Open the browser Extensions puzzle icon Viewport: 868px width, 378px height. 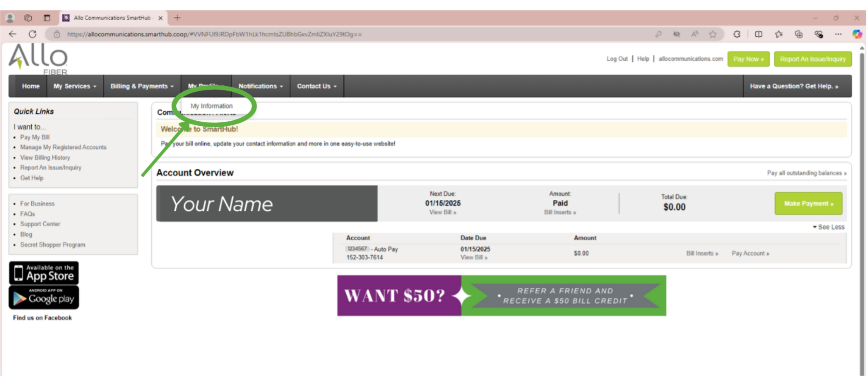[x=737, y=34]
